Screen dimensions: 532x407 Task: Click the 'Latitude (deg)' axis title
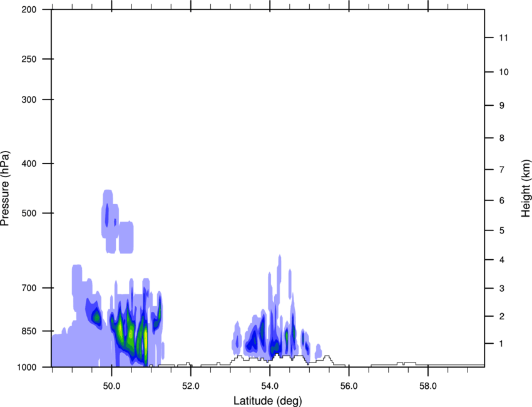(268, 401)
